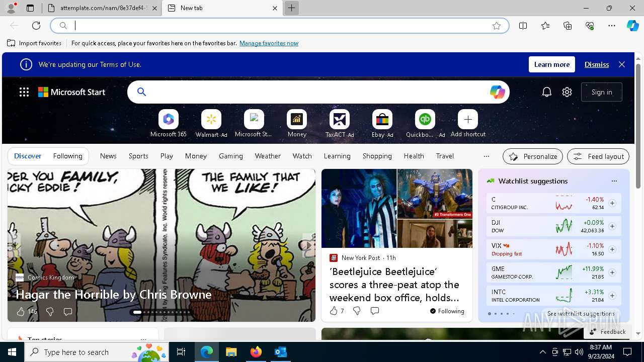This screenshot has width=644, height=362.
Task: Open Microsoft Start app launcher grid
Action: (24, 92)
